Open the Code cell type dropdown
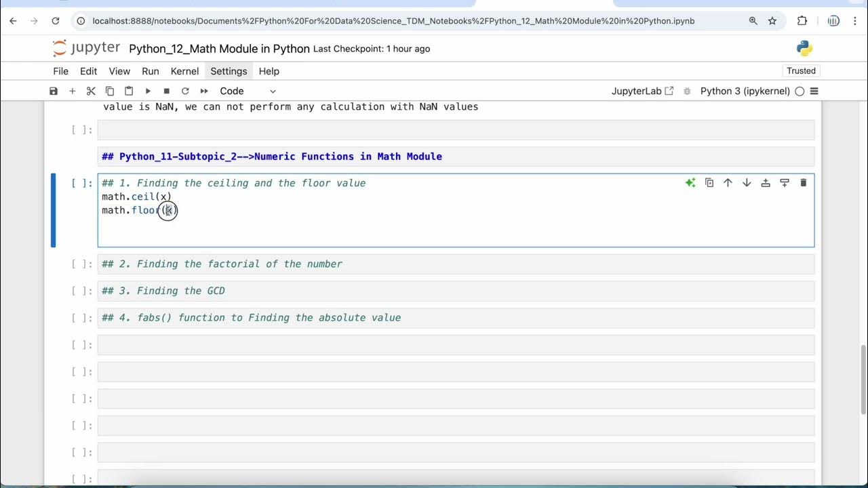 point(248,91)
